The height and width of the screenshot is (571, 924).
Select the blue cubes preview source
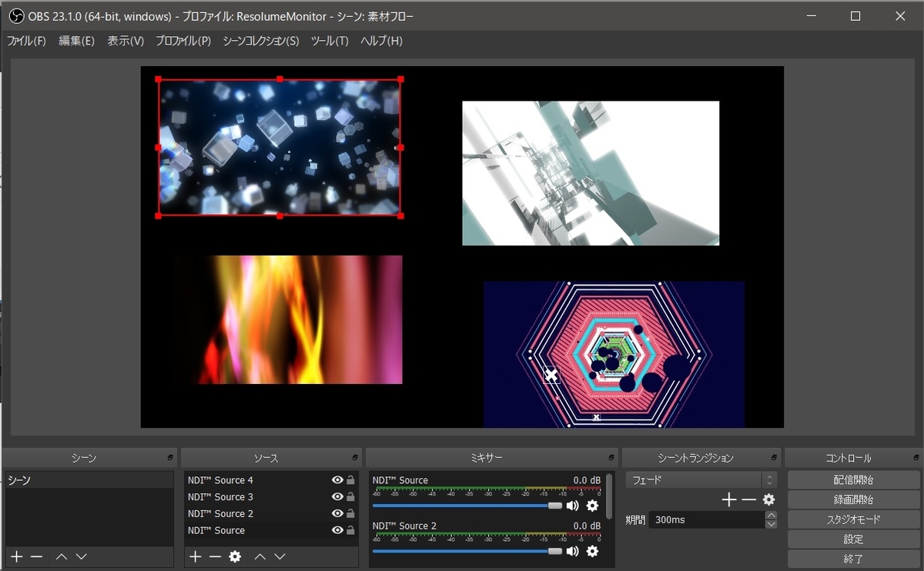tap(280, 147)
